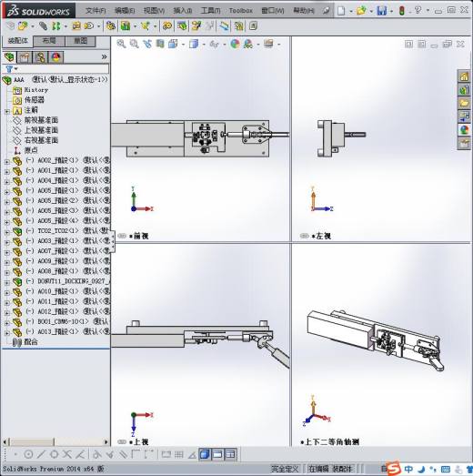Image resolution: width=473 pixels, height=476 pixels.
Task: Open File Explorer folder icon in task pane
Action: point(464,103)
